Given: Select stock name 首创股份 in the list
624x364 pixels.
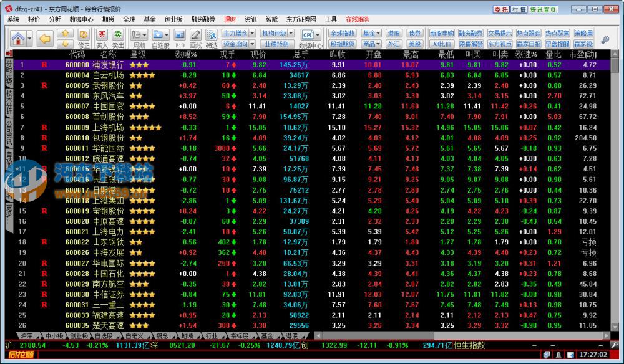Looking at the screenshot, I should point(108,117).
